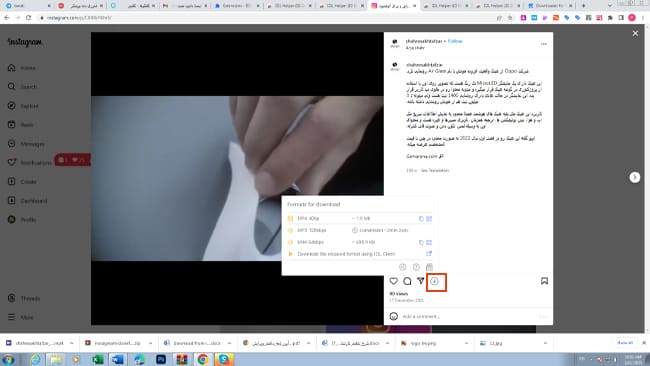Open the instagram-downl zip download
This screenshot has height=366, width=650.
(x=113, y=343)
